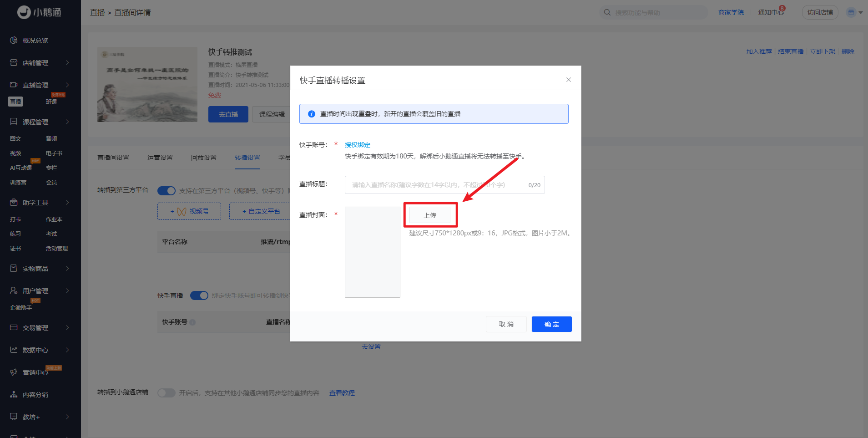
Task: Click help icon beside 快手账号 column
Action: [192, 322]
